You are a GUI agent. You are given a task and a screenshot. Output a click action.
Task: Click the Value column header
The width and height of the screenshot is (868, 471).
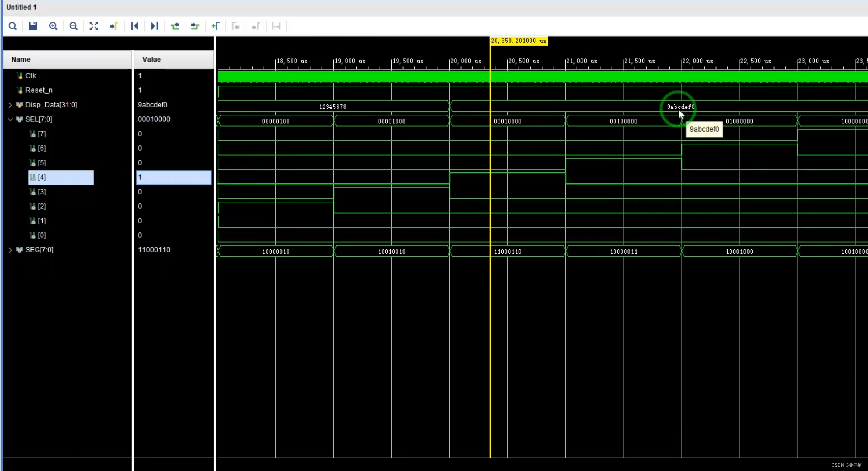(x=174, y=59)
